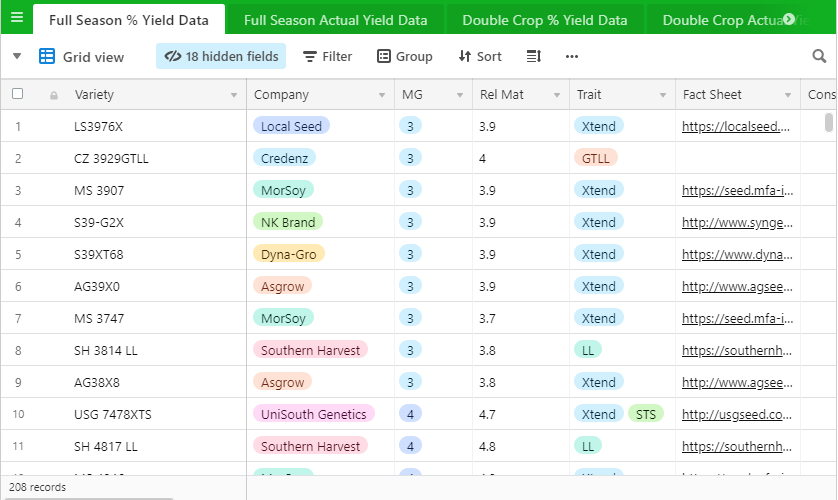Click the GTLL trait tag
This screenshot has width=838, height=500.
point(595,158)
